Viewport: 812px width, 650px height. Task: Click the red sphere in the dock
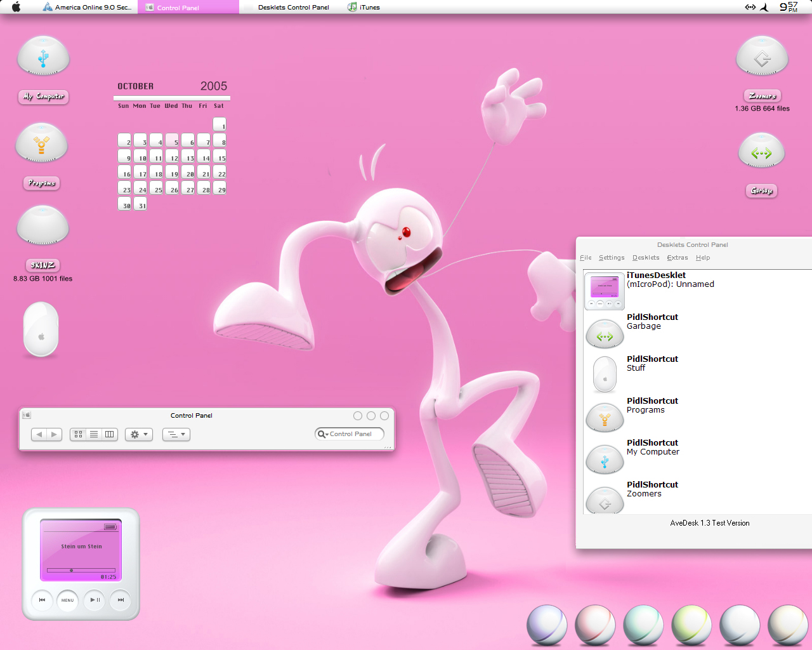tap(595, 625)
